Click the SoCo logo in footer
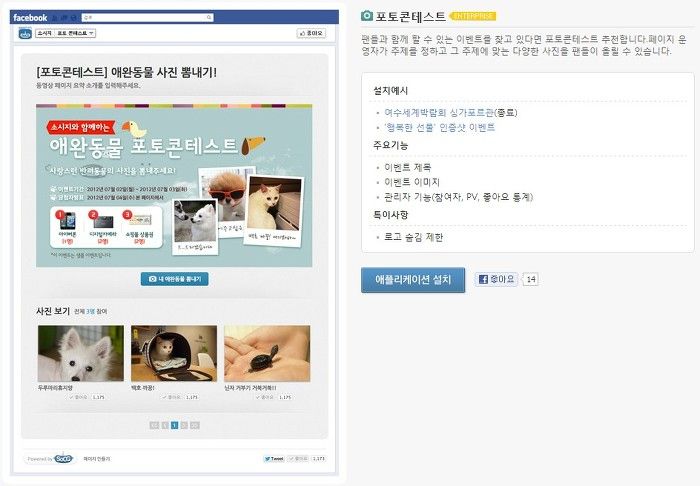Image resolution: width=700 pixels, height=486 pixels. coord(63,458)
